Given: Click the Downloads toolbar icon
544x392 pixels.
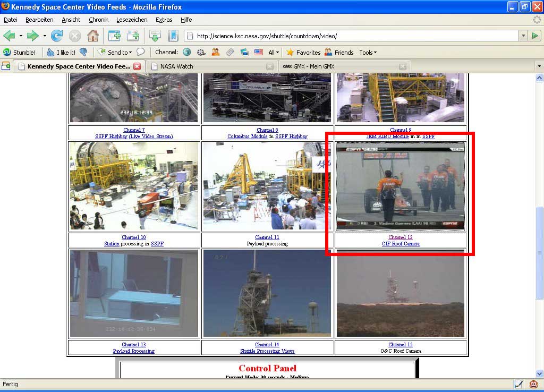Looking at the screenshot, I should click(155, 36).
